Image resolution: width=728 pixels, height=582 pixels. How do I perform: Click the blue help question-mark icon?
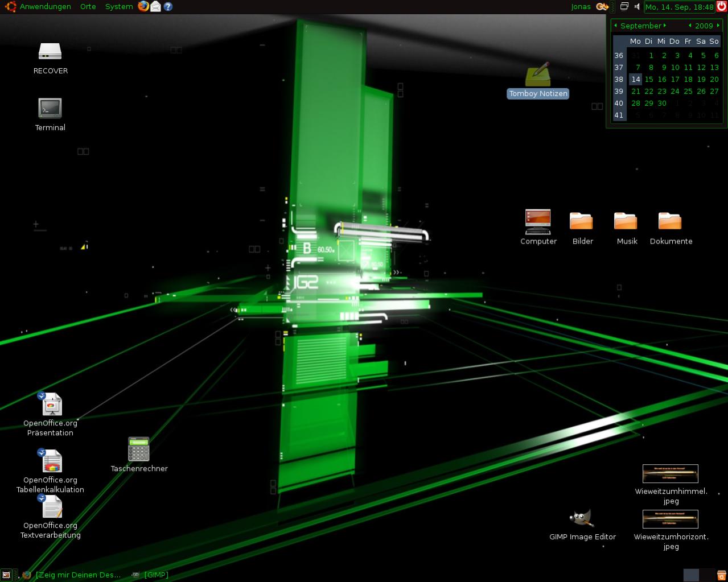[x=168, y=6]
